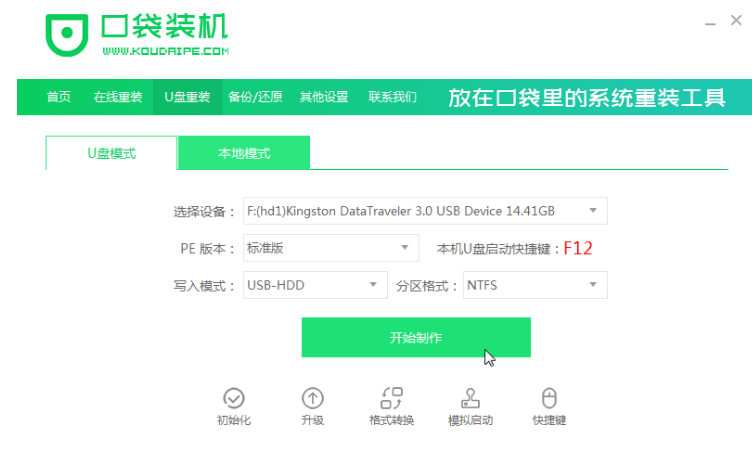The height and width of the screenshot is (451, 752).
Task: Click the 开始制作 button
Action: click(x=416, y=337)
